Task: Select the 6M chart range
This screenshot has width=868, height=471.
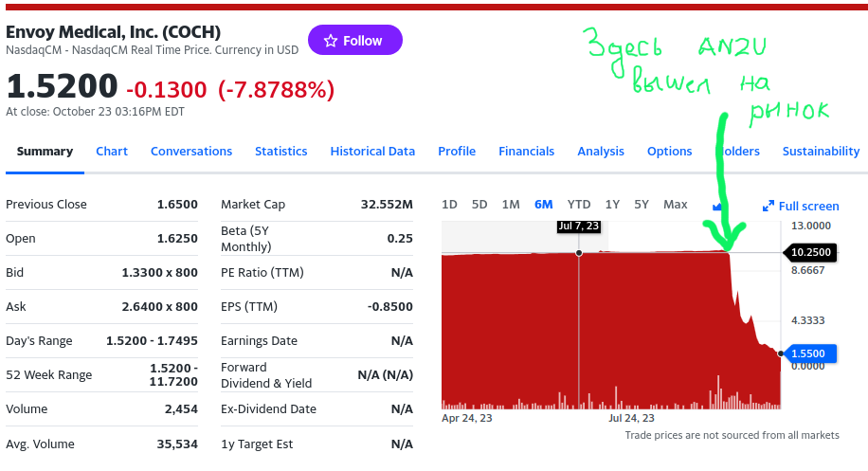Action: 544,205
